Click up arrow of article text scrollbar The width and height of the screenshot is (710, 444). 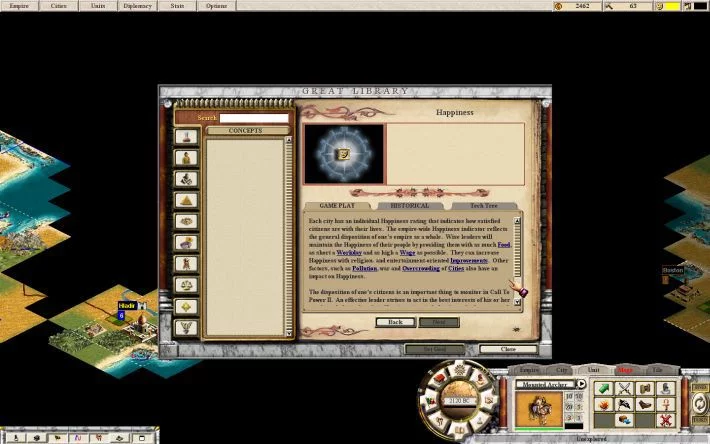point(517,221)
